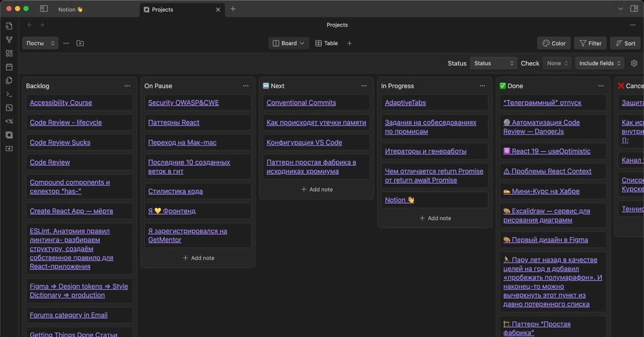Open the Filter button

[x=590, y=43]
